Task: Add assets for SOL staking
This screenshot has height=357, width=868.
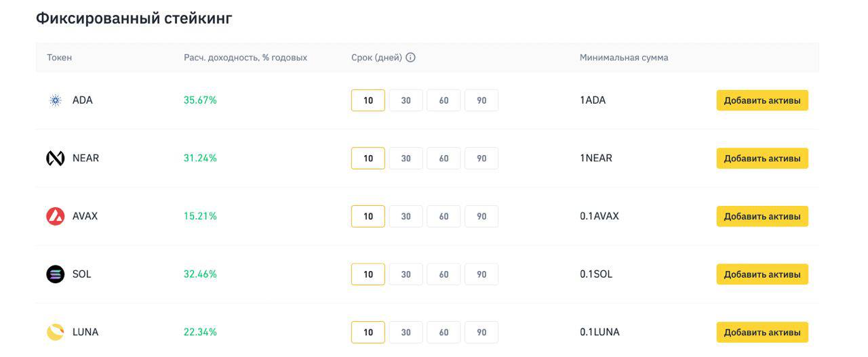Action: click(x=762, y=274)
